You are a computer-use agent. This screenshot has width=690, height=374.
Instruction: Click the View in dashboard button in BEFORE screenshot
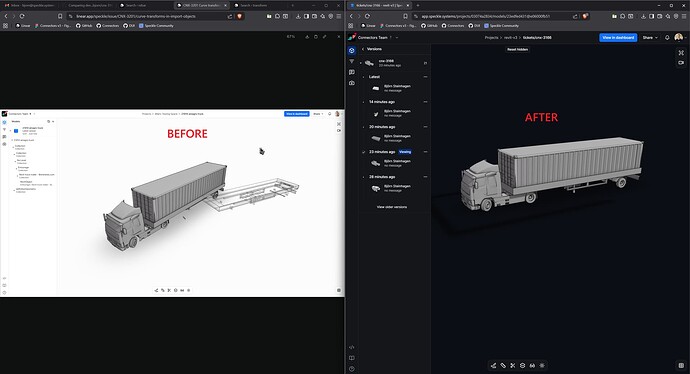click(x=297, y=114)
